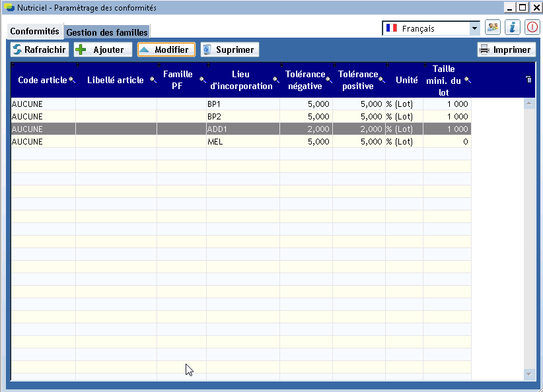
Task: Click the Suprimer button
Action: [x=230, y=49]
